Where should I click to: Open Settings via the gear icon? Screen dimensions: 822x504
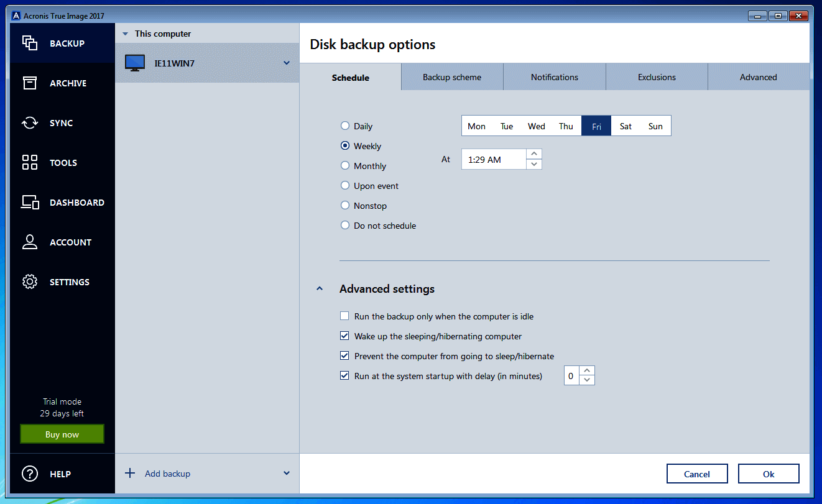[30, 282]
